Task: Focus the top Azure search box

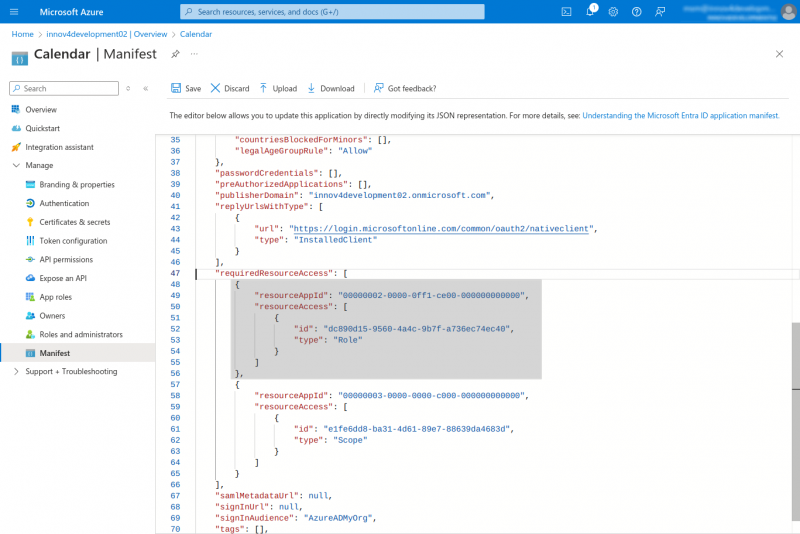Action: tap(332, 12)
